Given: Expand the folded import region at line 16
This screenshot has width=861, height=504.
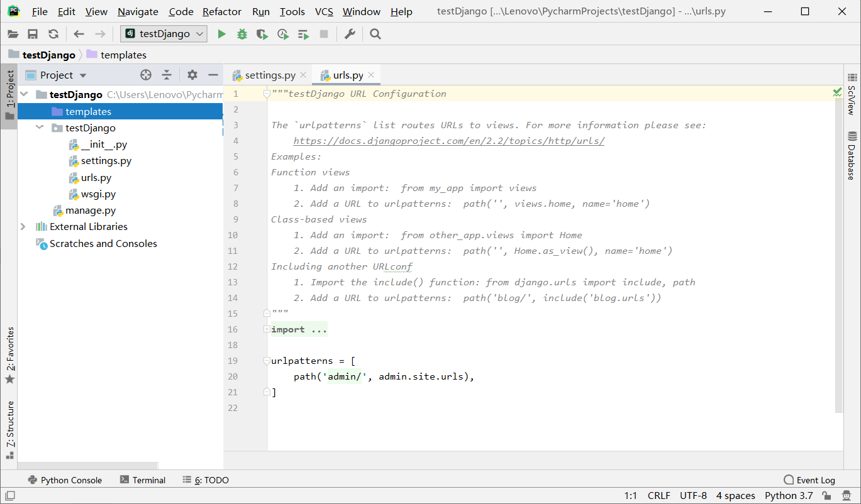Looking at the screenshot, I should [x=267, y=329].
